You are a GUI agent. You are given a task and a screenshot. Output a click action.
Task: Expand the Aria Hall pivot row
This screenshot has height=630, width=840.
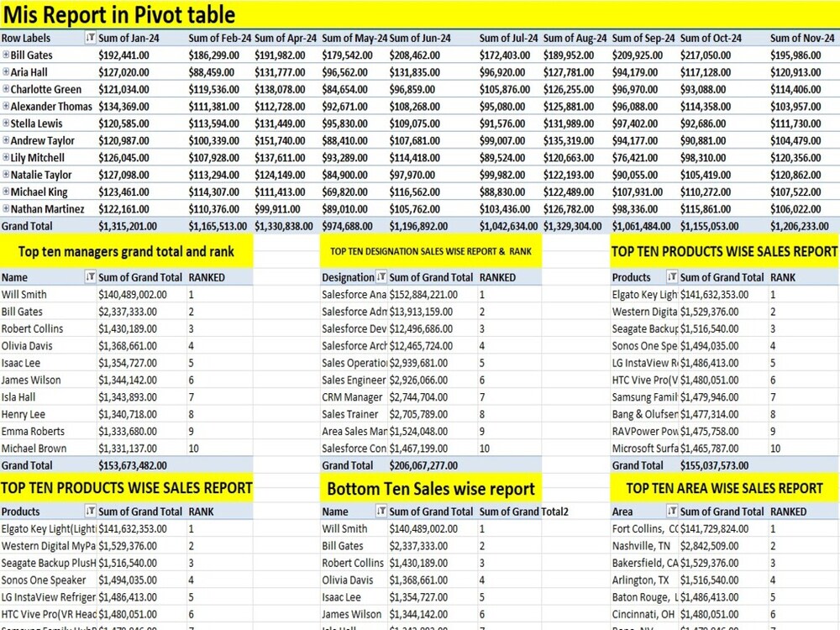coord(6,71)
